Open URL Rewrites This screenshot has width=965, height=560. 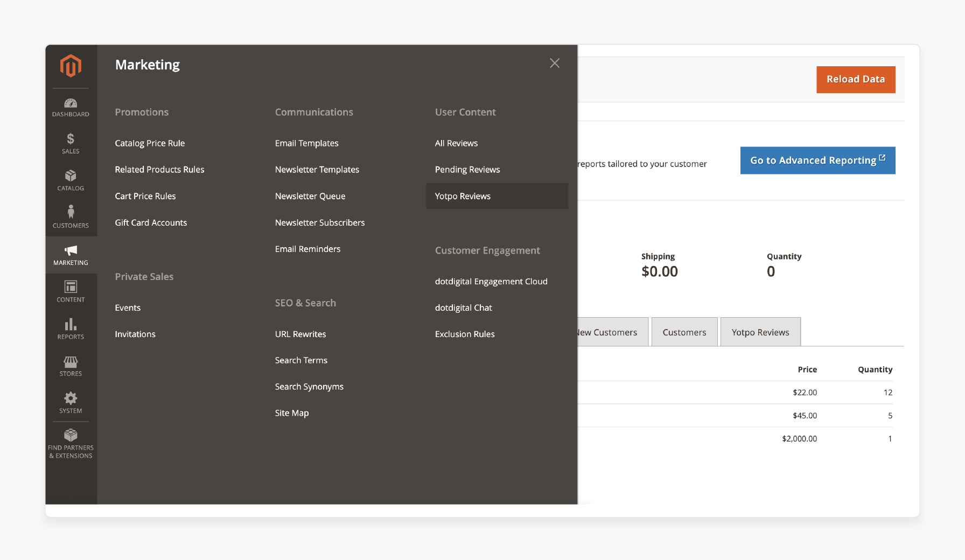click(x=300, y=334)
